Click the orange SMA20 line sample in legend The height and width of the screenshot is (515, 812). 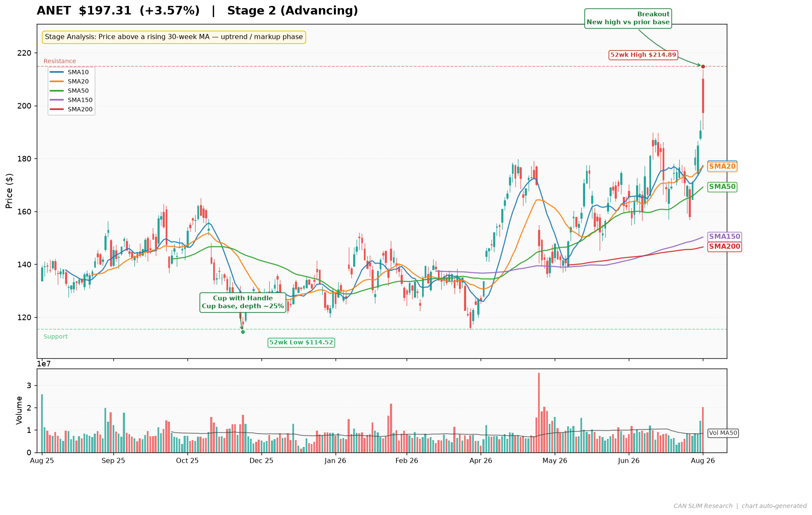click(x=57, y=81)
